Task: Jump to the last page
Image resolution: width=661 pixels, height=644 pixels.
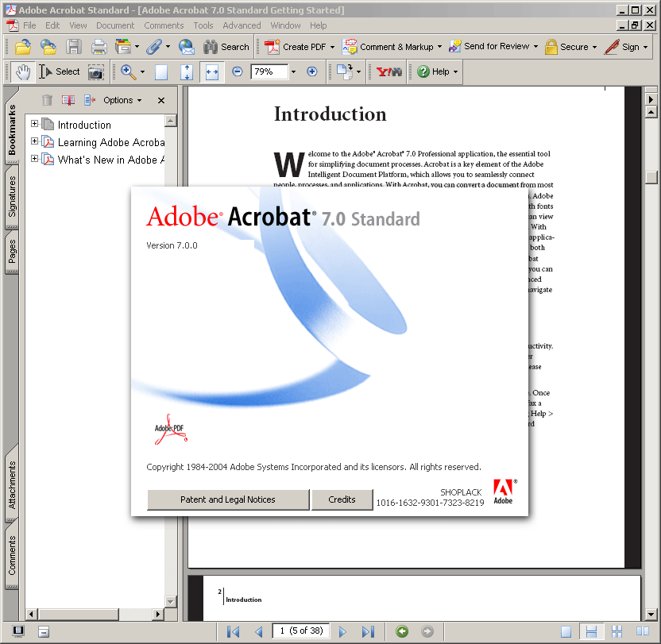Action: click(368, 631)
